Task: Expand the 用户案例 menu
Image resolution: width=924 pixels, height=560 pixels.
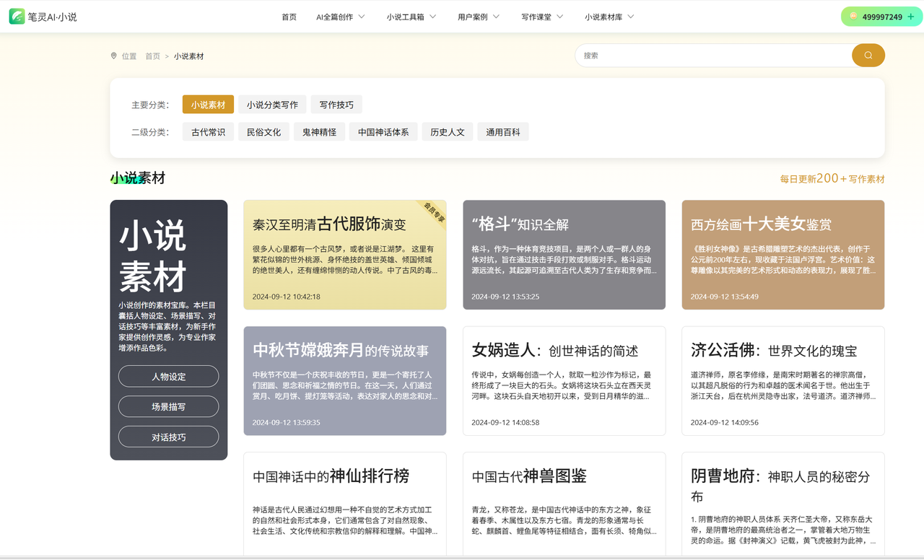Action: click(479, 17)
